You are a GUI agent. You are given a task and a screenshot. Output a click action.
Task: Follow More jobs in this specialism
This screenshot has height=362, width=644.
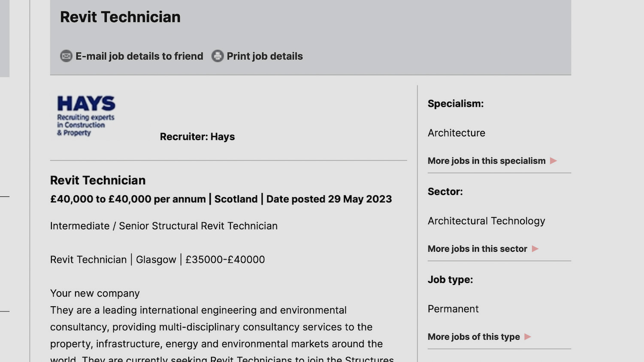[x=486, y=161]
